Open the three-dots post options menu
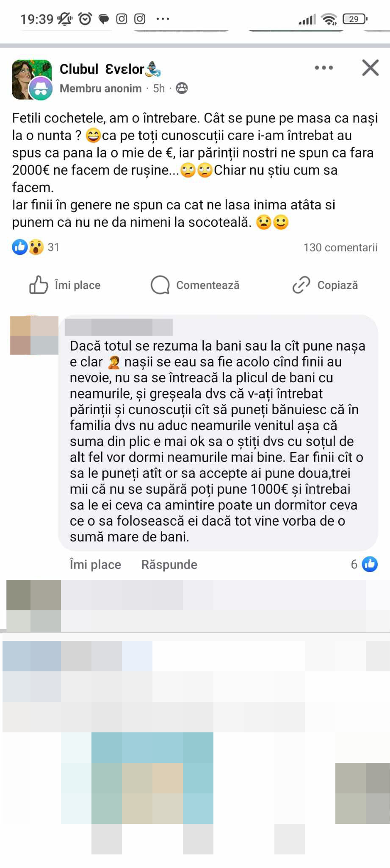The width and height of the screenshot is (390, 868). (x=324, y=68)
